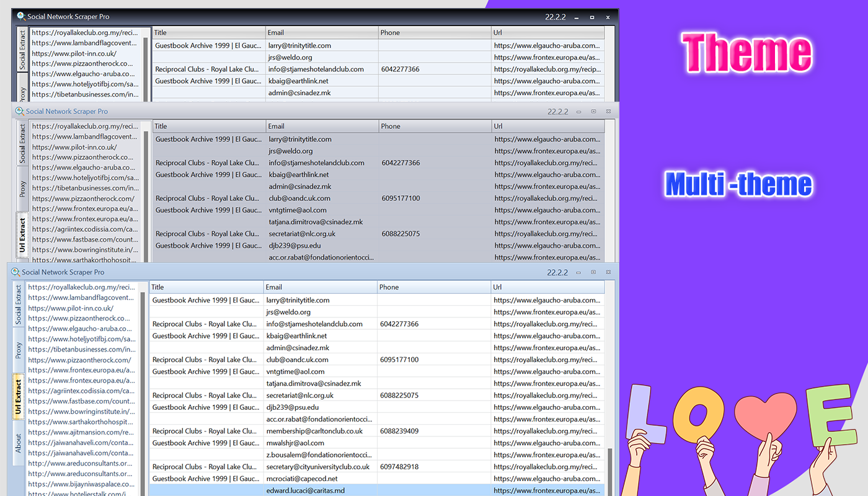Select the membership@carltonclub.co.uk email cell
The width and height of the screenshot is (868, 496).
[x=320, y=431]
